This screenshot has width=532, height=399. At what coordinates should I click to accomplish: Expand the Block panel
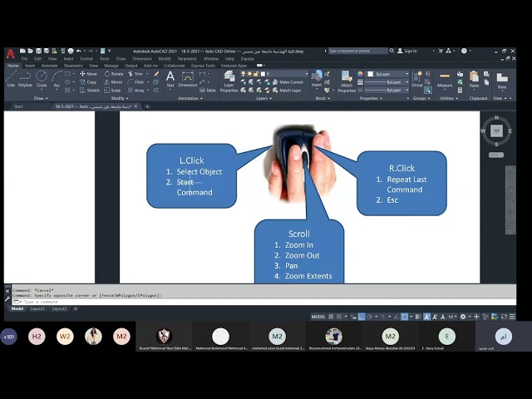pyautogui.click(x=323, y=98)
